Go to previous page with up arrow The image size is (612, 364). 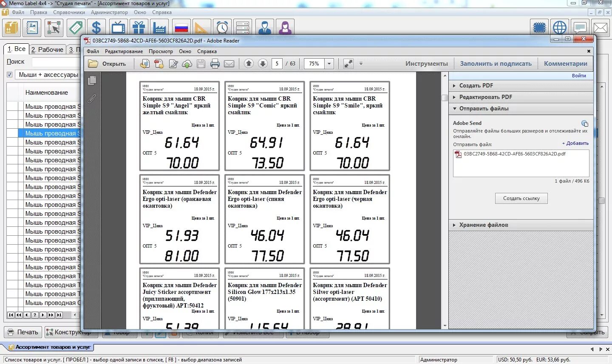(249, 64)
